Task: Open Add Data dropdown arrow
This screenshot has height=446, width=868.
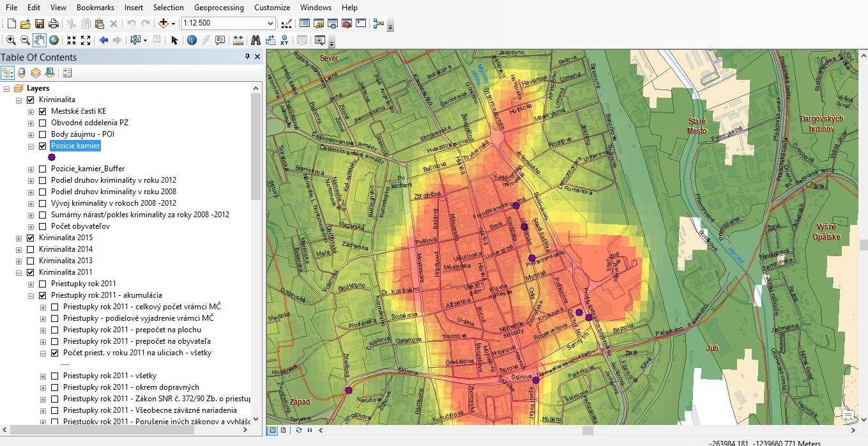Action: coord(173,24)
